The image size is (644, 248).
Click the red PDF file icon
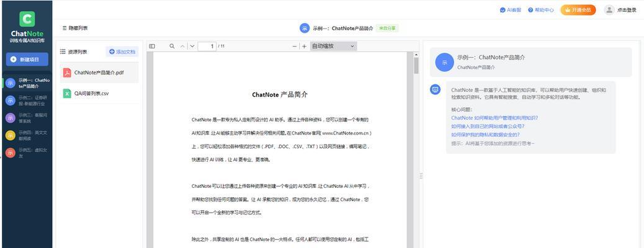(x=67, y=73)
